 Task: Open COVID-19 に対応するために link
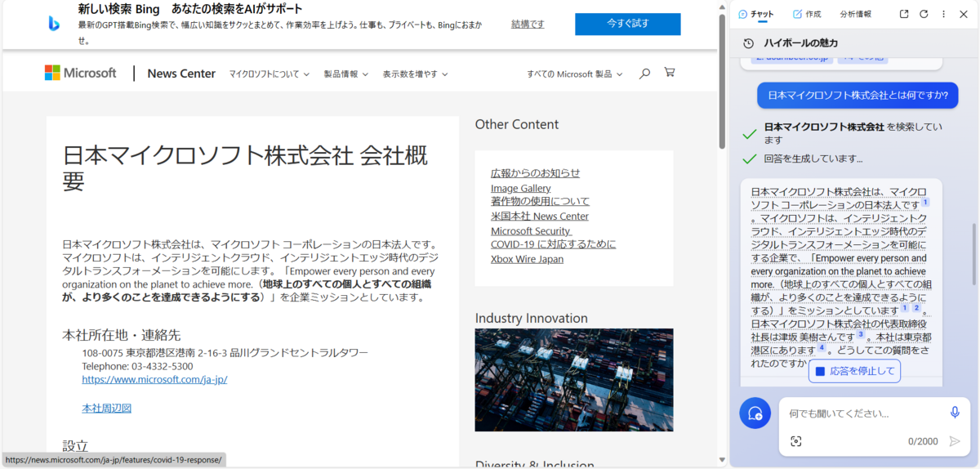(553, 244)
